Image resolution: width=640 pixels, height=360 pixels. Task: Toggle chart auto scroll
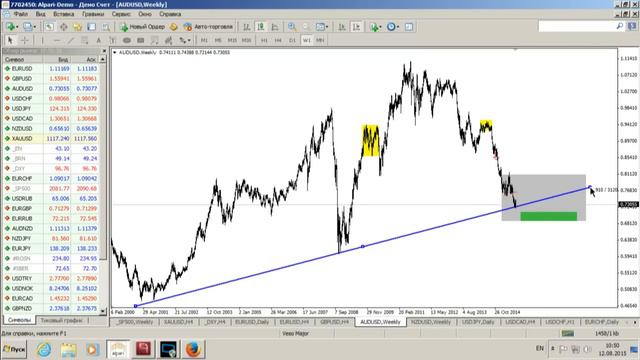(x=342, y=27)
